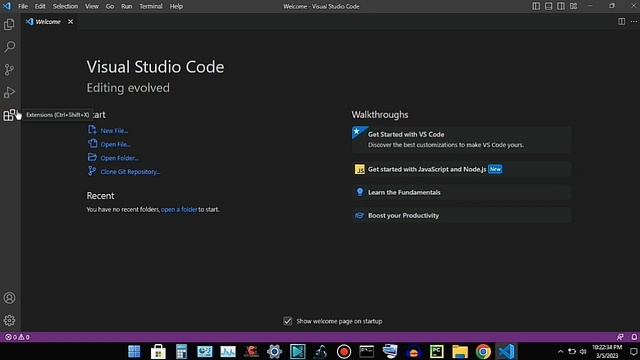Open Boost your Productivity walkthrough

tap(461, 216)
